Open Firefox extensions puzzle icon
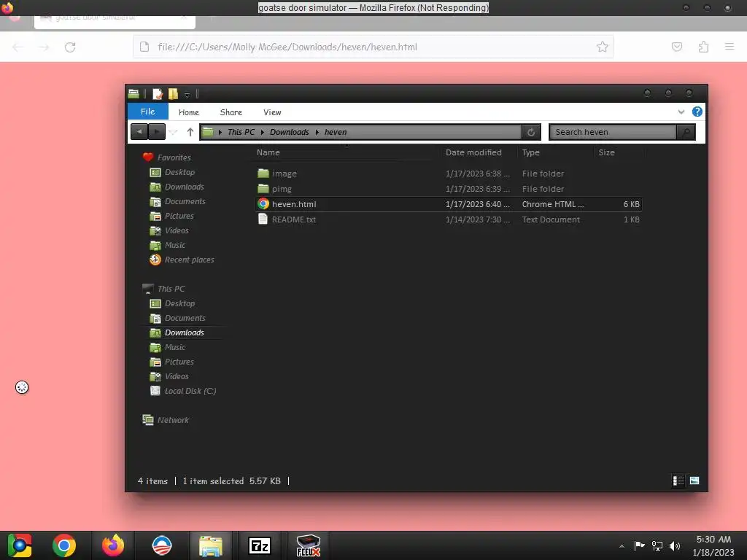 (703, 47)
